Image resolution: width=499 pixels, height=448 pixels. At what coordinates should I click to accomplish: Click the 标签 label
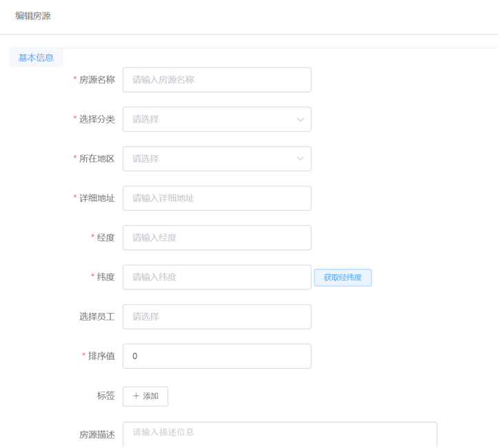(x=105, y=396)
